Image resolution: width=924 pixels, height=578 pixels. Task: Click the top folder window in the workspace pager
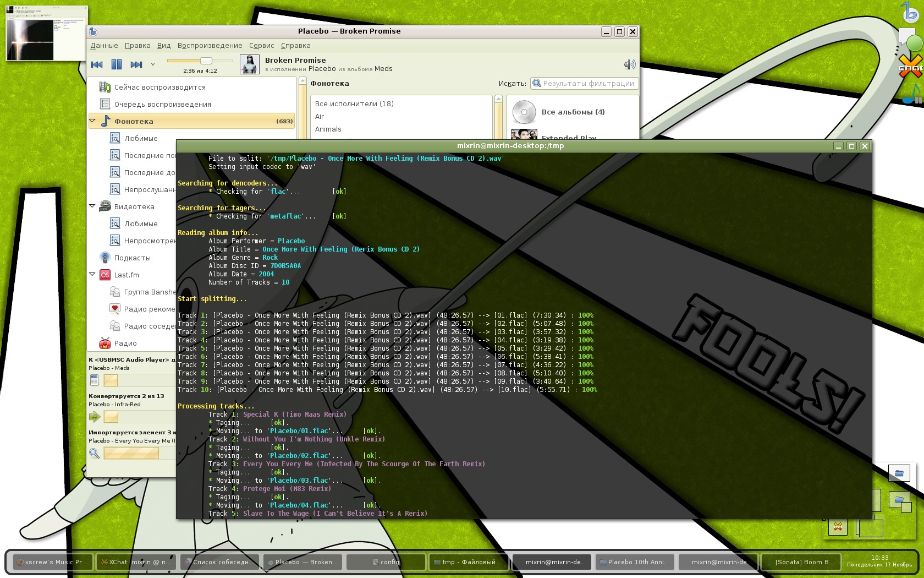coord(899,473)
